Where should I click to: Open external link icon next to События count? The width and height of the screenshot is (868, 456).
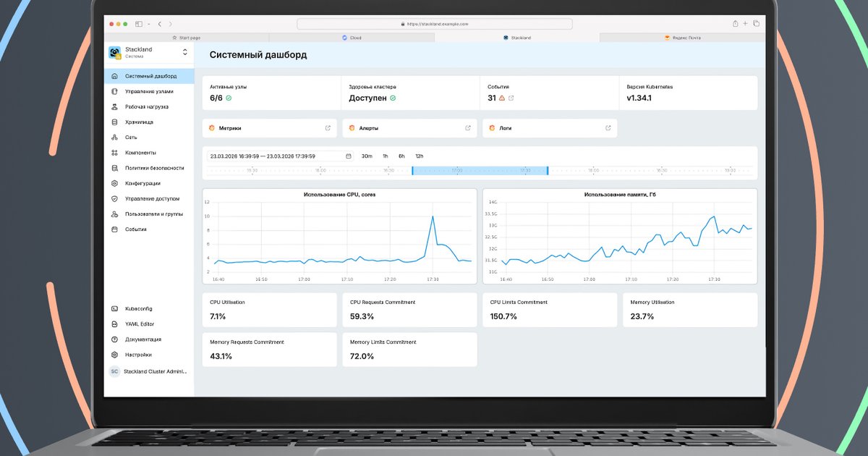511,98
